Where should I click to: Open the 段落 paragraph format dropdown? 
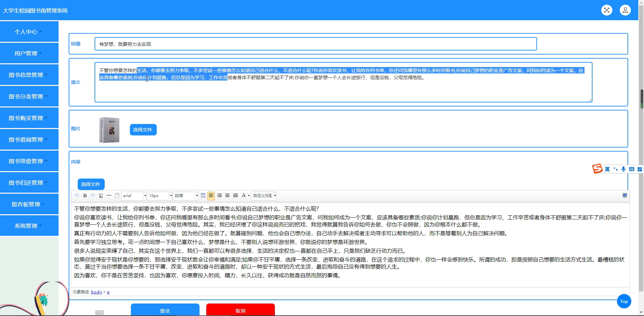186,195
